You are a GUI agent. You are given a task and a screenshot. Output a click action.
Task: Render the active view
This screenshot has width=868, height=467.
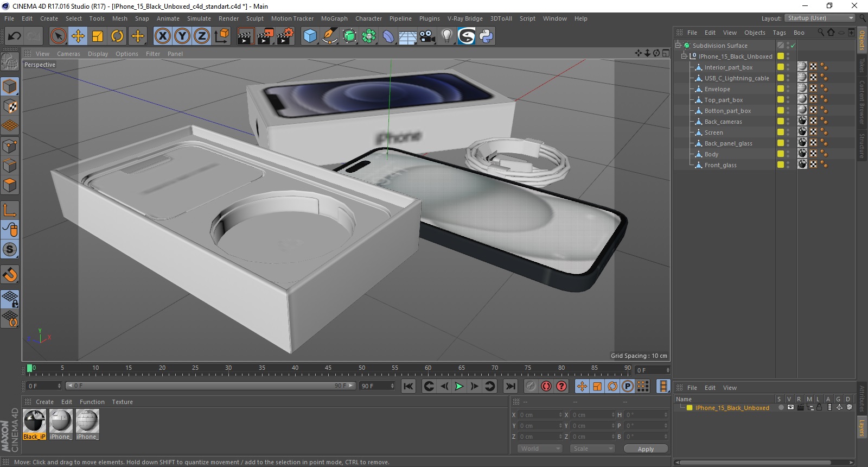coord(245,36)
